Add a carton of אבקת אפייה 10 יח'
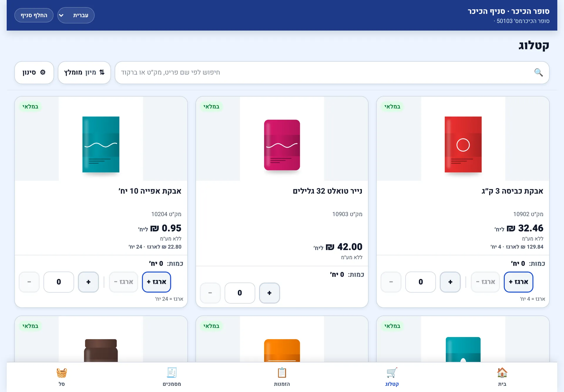Viewport: 564px width, 392px height. click(157, 282)
